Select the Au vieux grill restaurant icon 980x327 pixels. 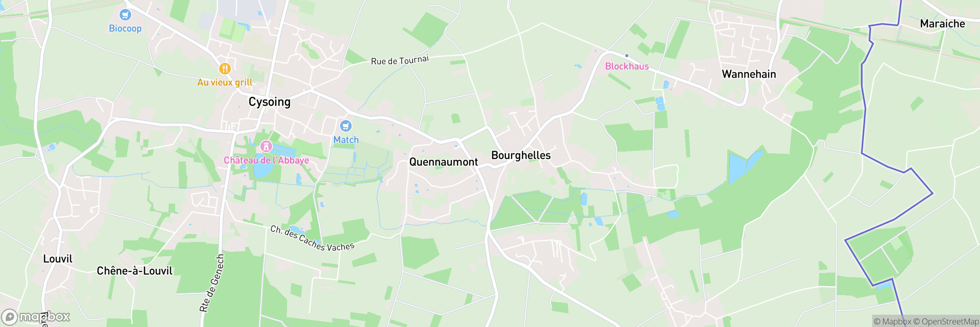pos(225,68)
